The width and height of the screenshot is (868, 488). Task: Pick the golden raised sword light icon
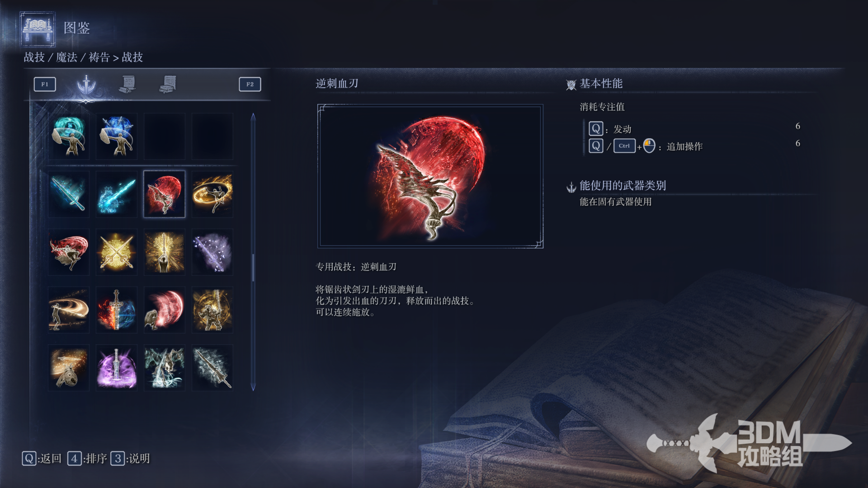165,252
